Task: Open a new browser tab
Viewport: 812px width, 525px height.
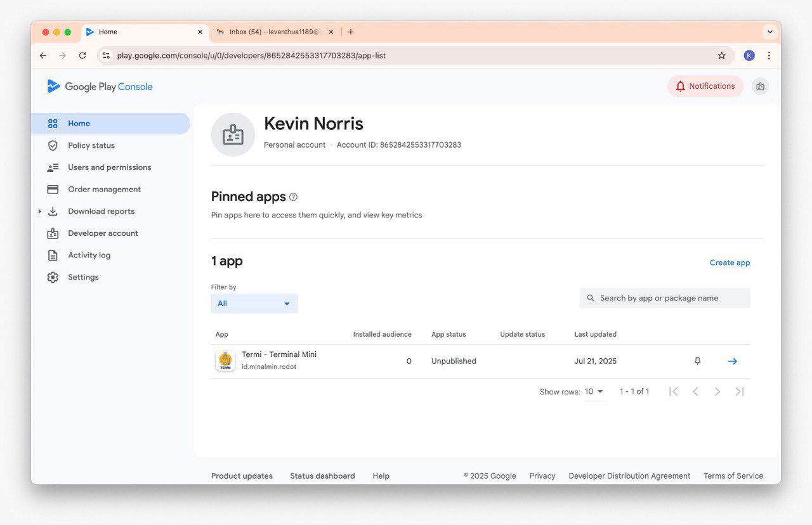Action: [351, 32]
